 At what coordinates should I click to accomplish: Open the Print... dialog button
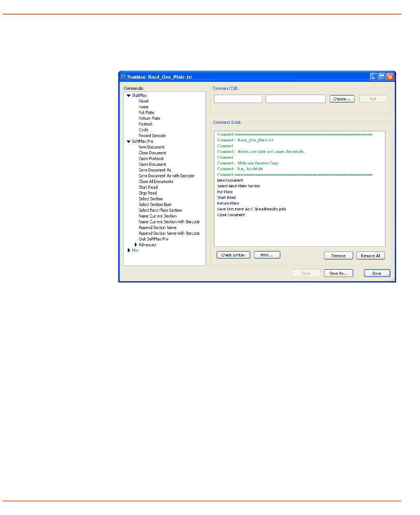click(267, 255)
